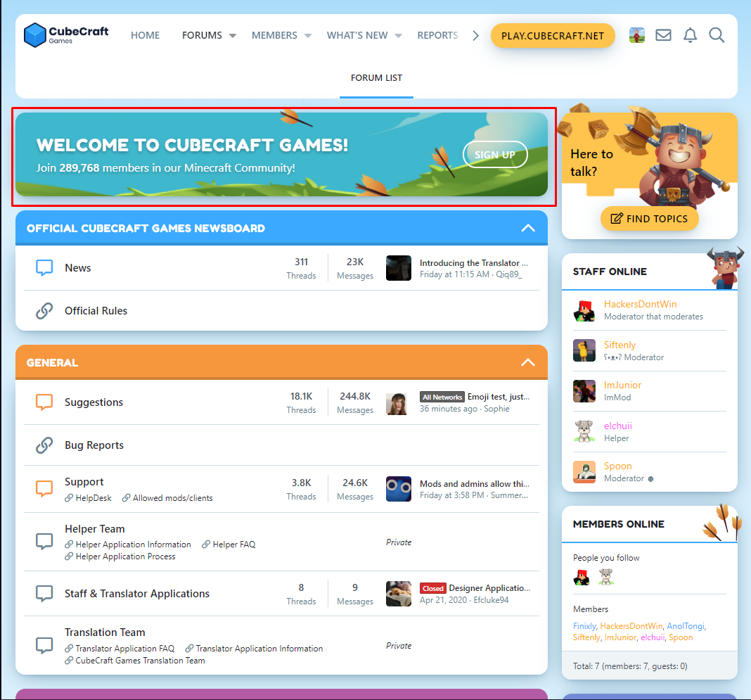Expand the Members dropdown arrow
Viewport: 751px width, 700px height.
(308, 35)
